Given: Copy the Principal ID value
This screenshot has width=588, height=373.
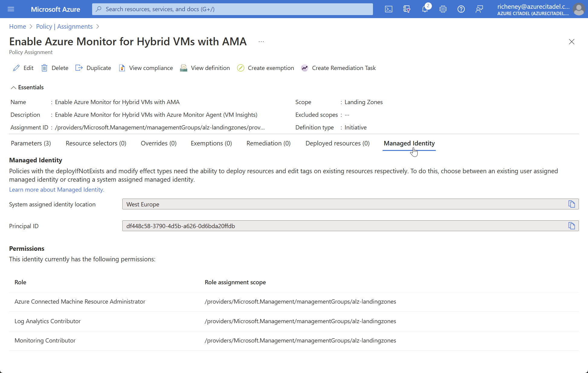Looking at the screenshot, I should tap(571, 226).
